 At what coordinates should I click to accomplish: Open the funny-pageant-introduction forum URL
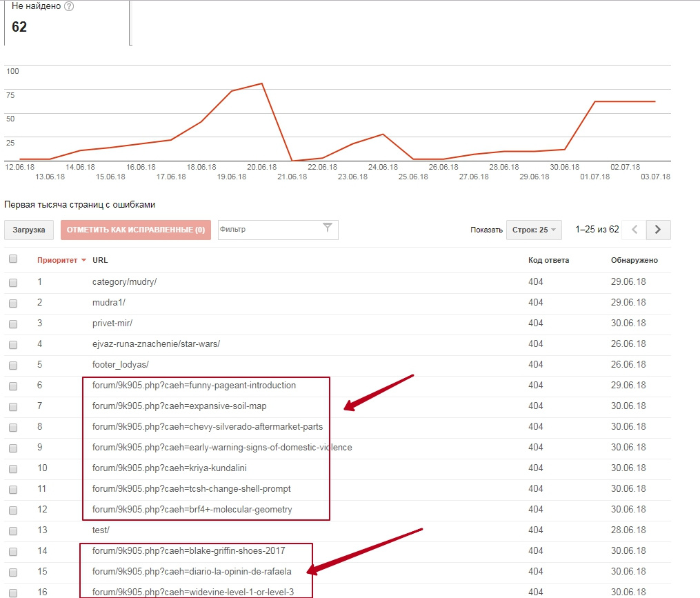[194, 385]
